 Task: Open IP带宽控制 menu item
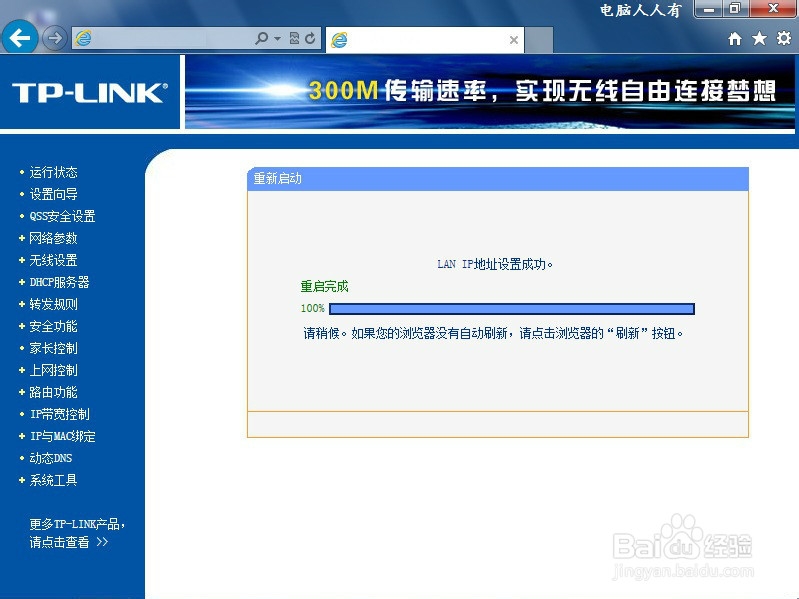pyautogui.click(x=59, y=414)
